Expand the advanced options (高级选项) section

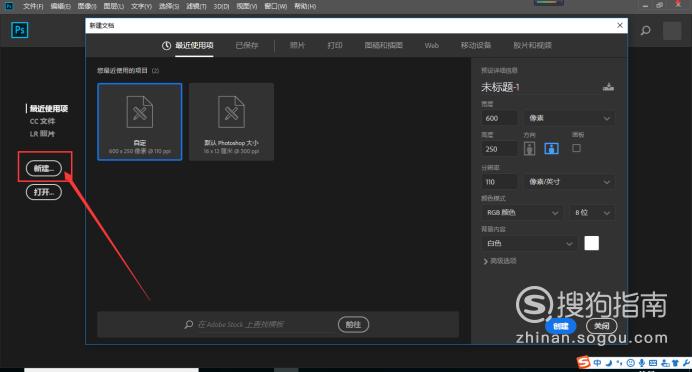coord(500,261)
